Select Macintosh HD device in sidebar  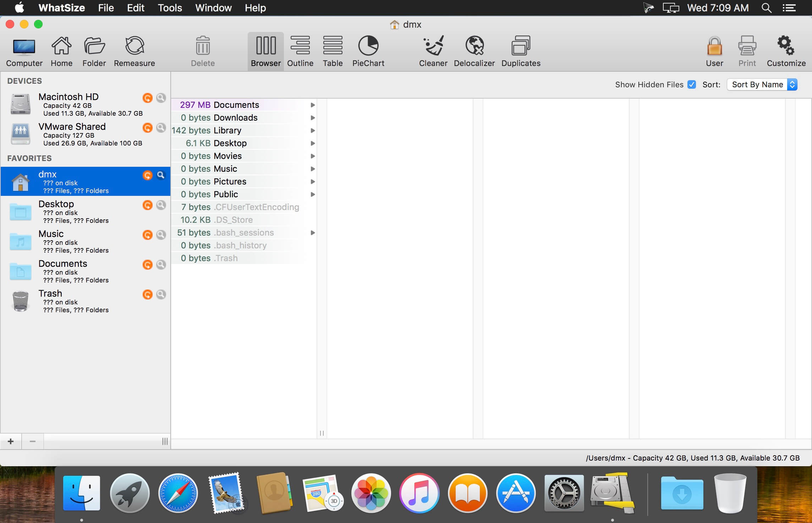click(x=86, y=104)
